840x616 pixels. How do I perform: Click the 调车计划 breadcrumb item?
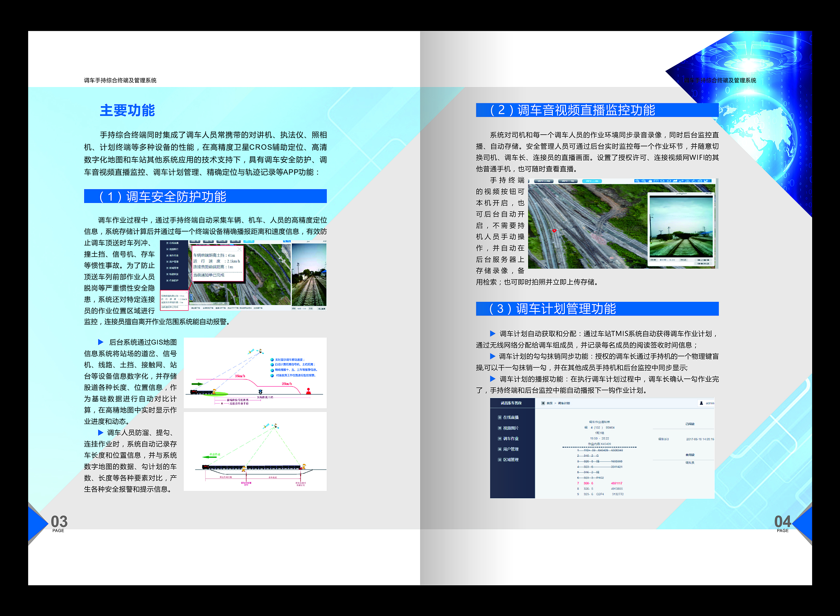[564, 403]
